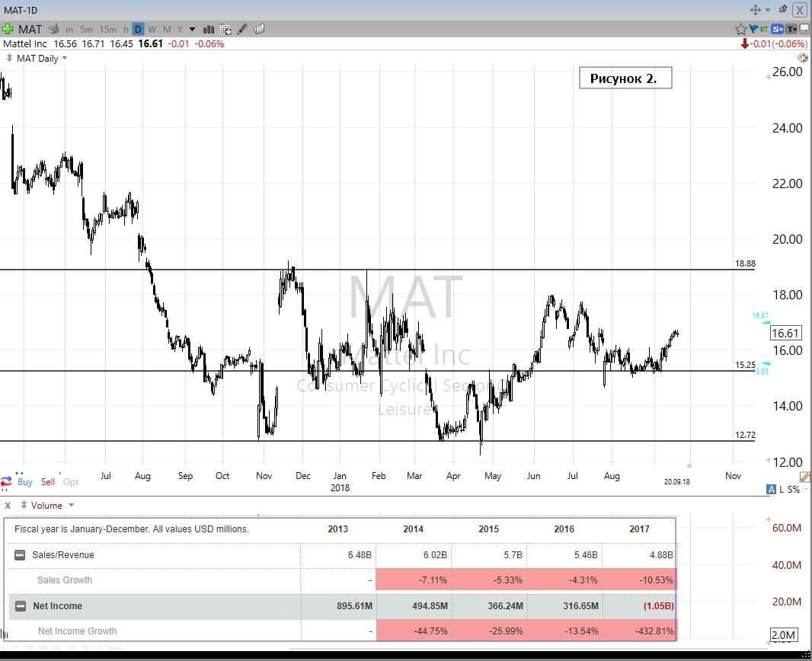Click the window move arrows icon
The image size is (812, 661).
click(756, 10)
